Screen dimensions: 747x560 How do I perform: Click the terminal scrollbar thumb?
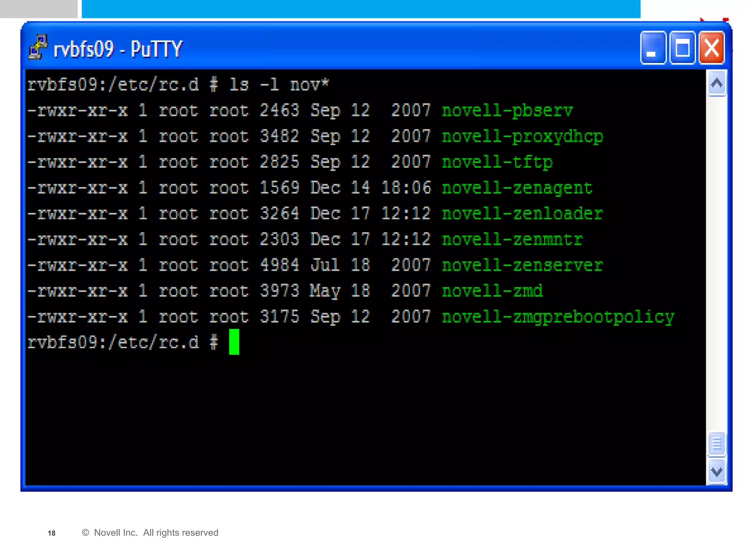tap(717, 444)
